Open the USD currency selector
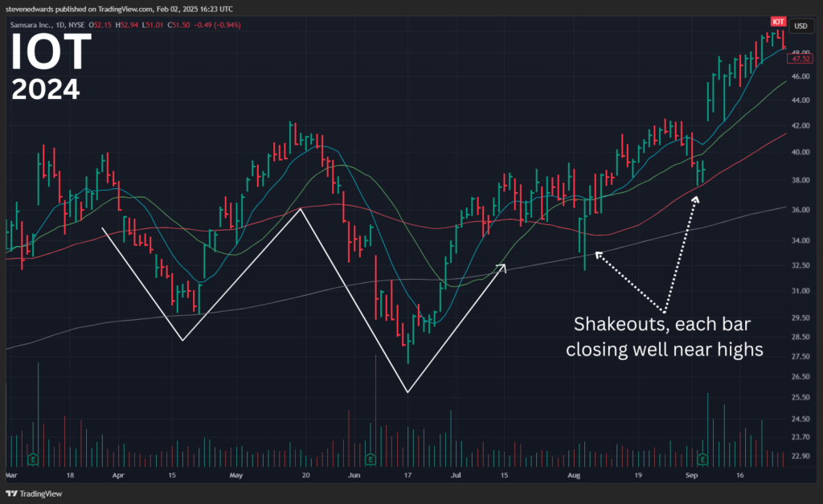This screenshot has height=504, width=823. 800,26
